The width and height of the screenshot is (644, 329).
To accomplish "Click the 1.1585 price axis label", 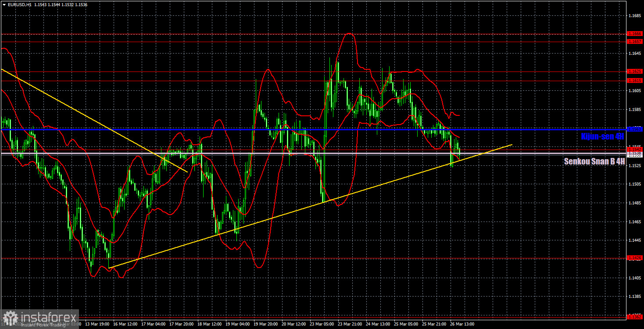I will pos(634,110).
